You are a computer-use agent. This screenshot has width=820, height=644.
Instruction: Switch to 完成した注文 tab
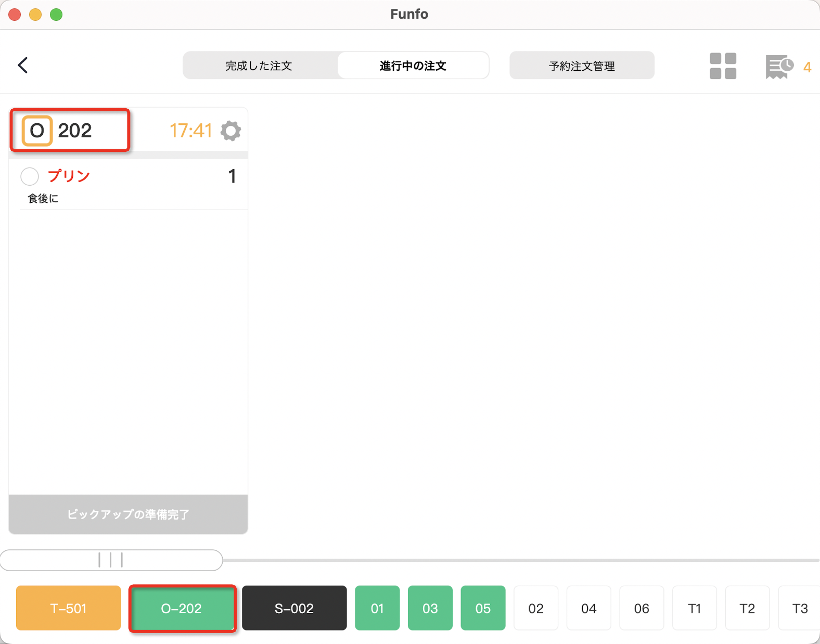pos(259,66)
